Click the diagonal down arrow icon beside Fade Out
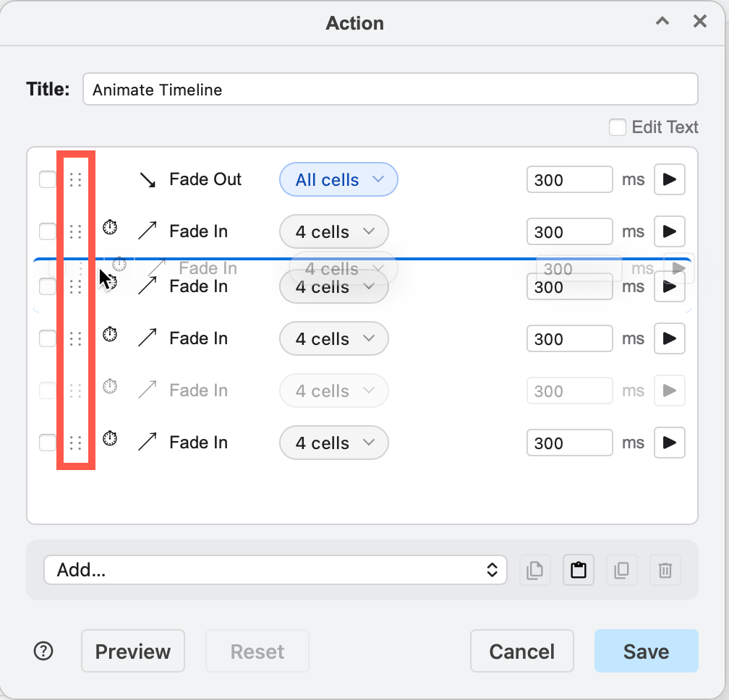Image resolution: width=729 pixels, height=700 pixels. tap(148, 179)
